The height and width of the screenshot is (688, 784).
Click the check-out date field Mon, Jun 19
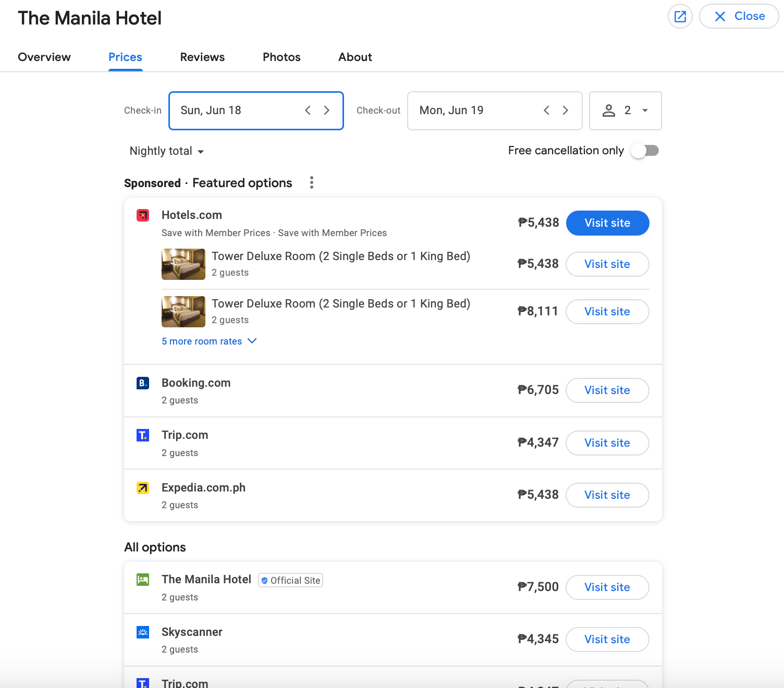point(495,110)
